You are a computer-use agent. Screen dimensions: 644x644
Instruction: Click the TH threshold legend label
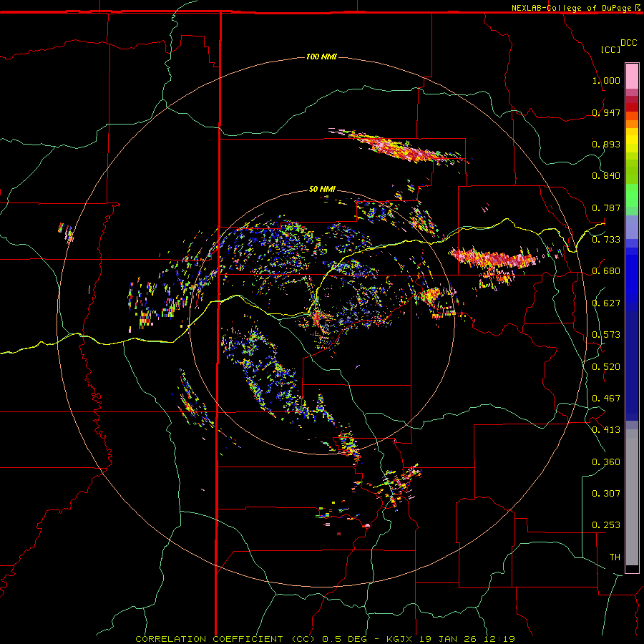[615, 557]
